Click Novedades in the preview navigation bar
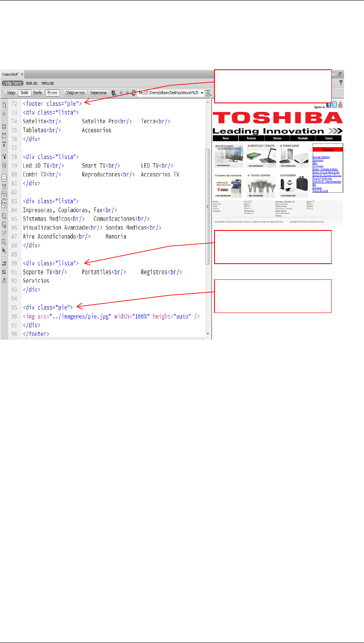Viewport: 364px width, 643px height. point(303,138)
